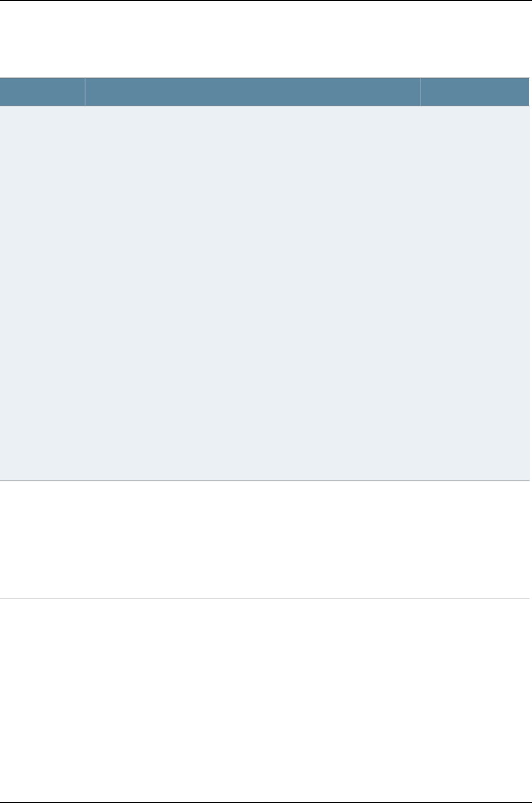Select the shaded row's wide middle cell
Image resolution: width=532 pixels, height=803 pixels.
253,293
